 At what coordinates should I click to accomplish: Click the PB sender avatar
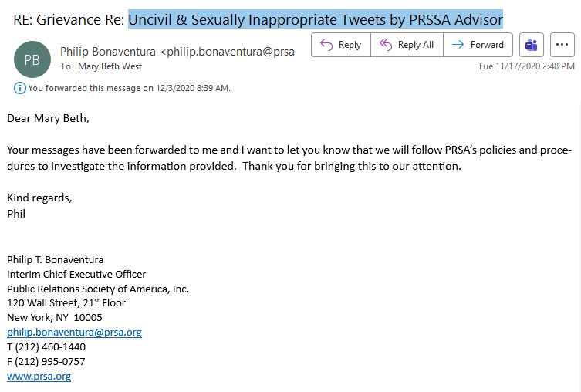[32, 59]
